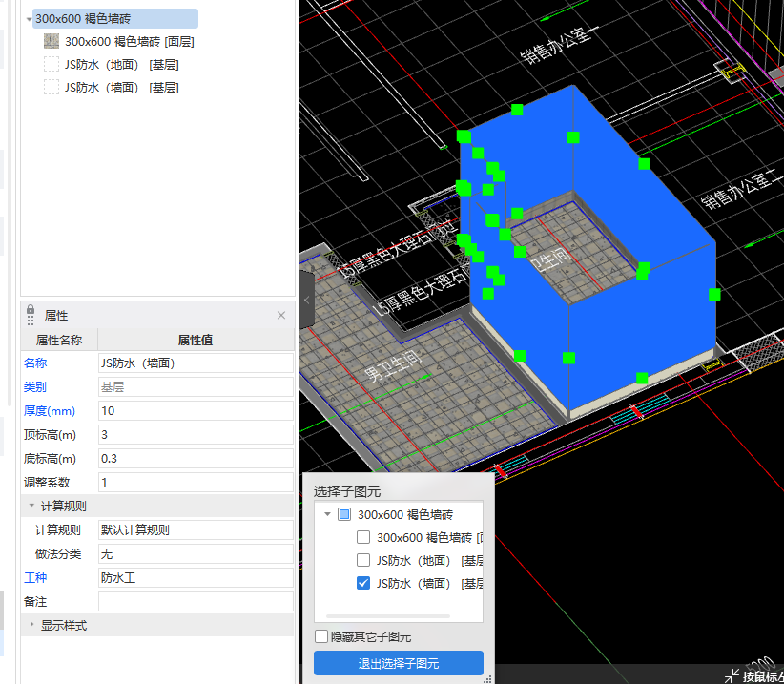Click the 褐色墙砖 texture thumbnail icon
784x684 pixels.
click(52, 42)
